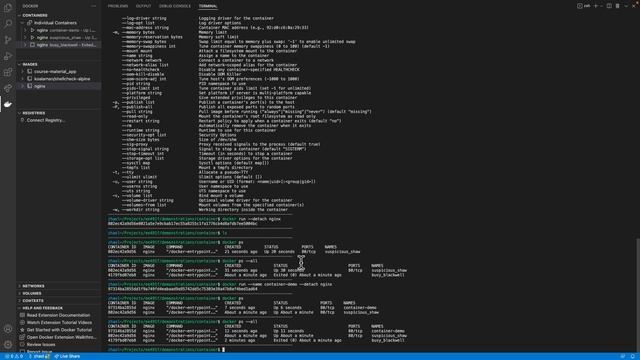This screenshot has height=360, width=640.
Task: Open Extensions view in activity bar
Action: tap(8, 72)
